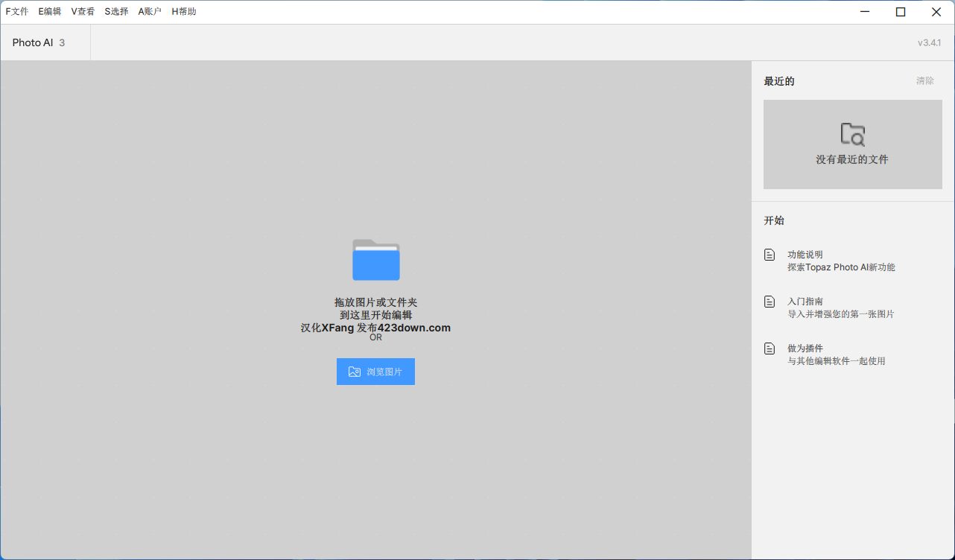This screenshot has width=955, height=560.
Task: Click the document icon beside 做为插件
Action: coord(770,349)
